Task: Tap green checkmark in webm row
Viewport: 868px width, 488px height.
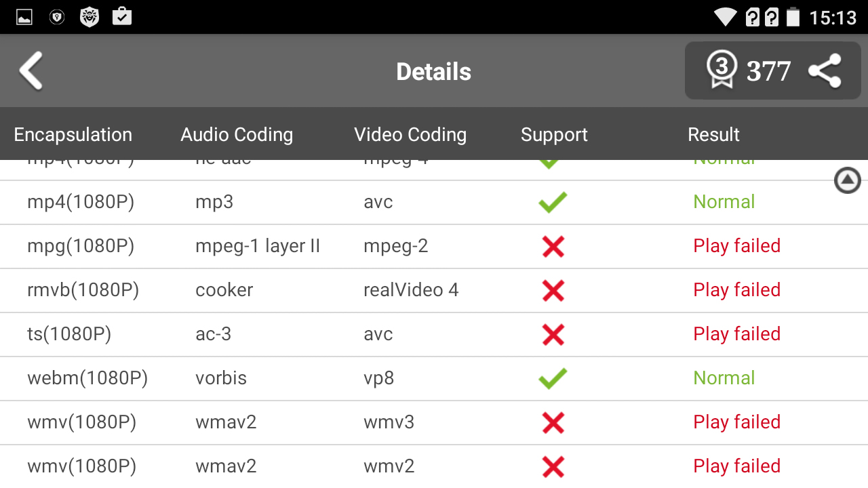Action: (x=553, y=378)
